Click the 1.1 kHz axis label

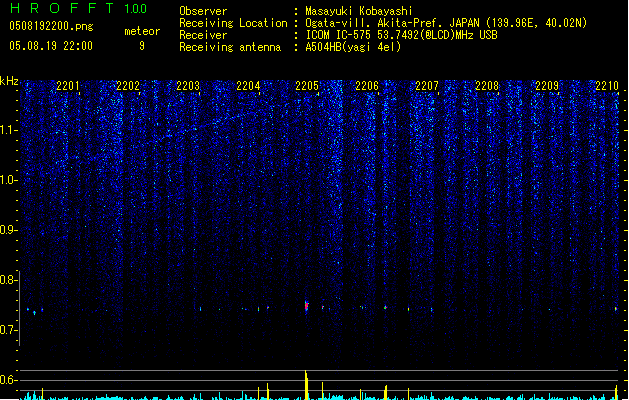8,130
